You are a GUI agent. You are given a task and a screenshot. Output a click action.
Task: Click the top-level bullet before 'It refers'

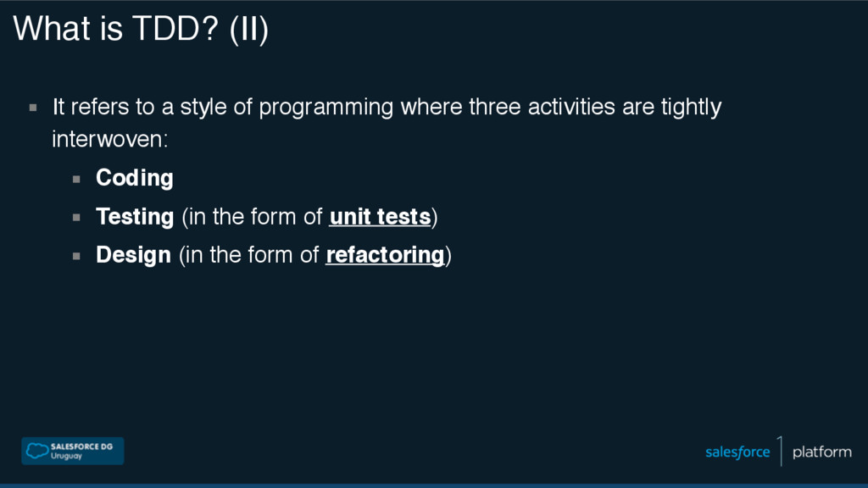33,108
